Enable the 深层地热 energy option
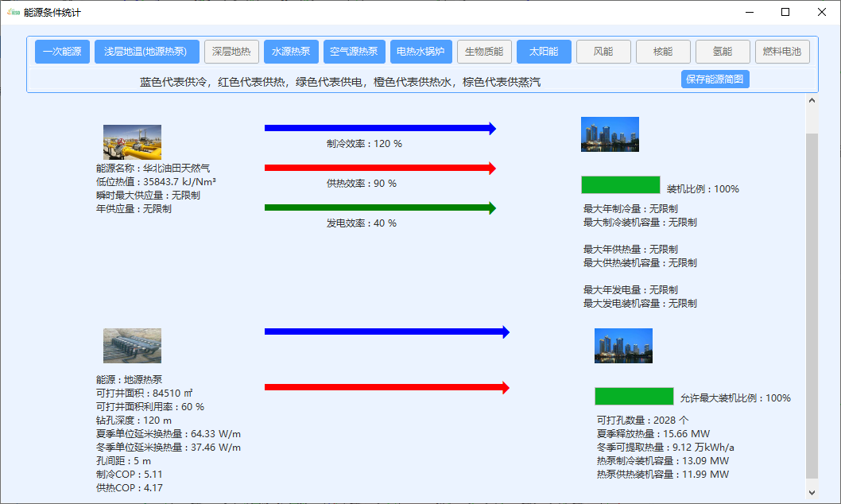 [231, 52]
